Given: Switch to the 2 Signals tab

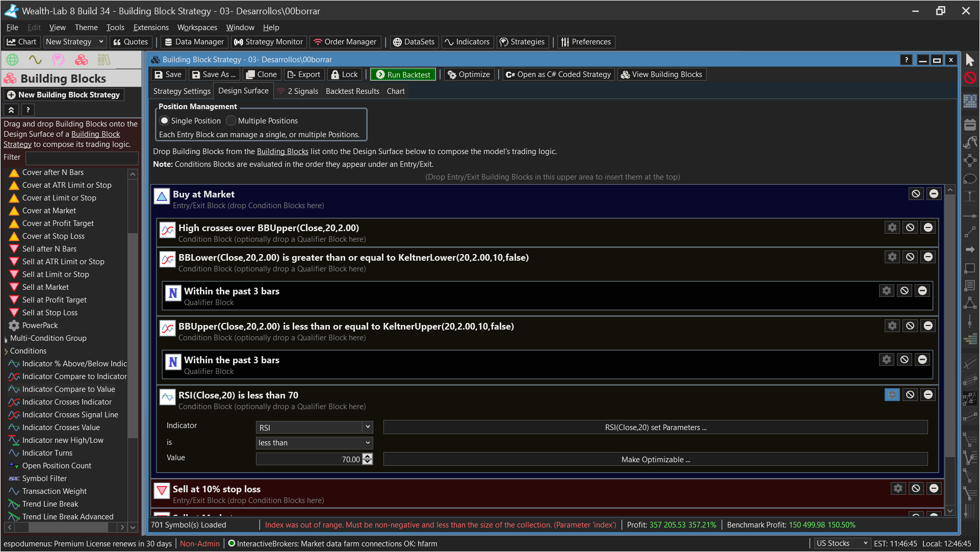Looking at the screenshot, I should 298,91.
